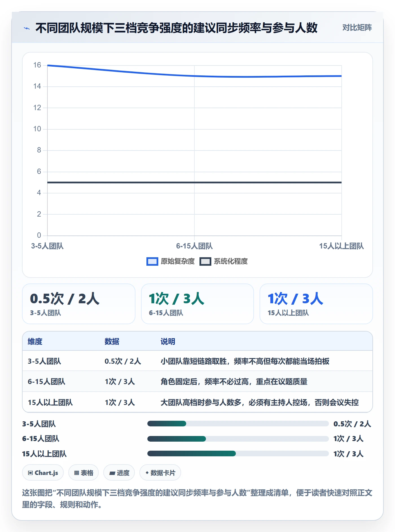The image size is (395, 532).
Task: Click the Chart.js tag chip
Action: click(x=43, y=473)
